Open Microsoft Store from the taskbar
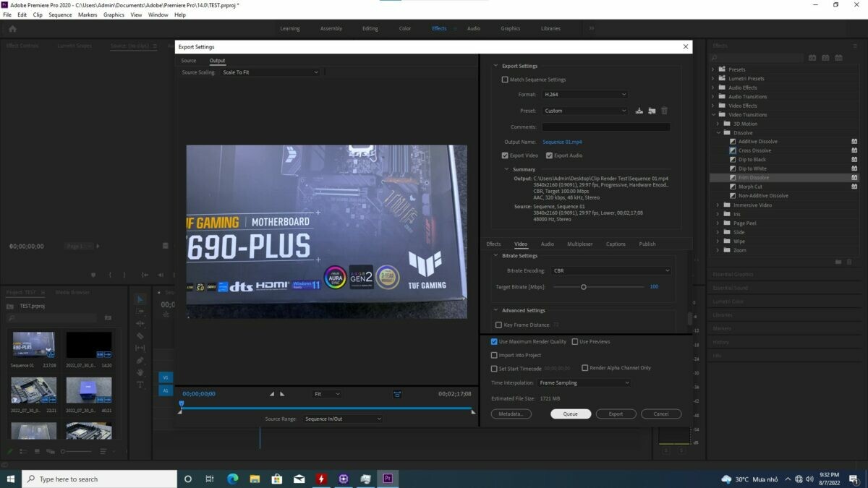Viewport: 868px width, 488px height. coord(277,479)
